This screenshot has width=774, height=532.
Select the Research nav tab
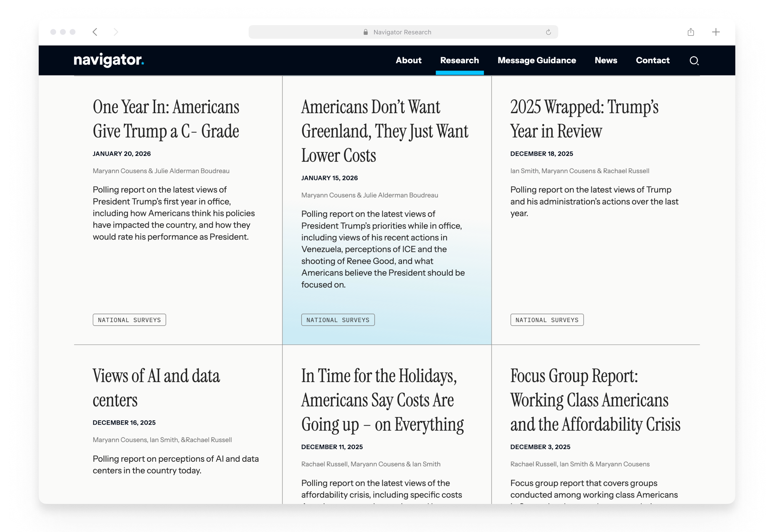point(459,60)
